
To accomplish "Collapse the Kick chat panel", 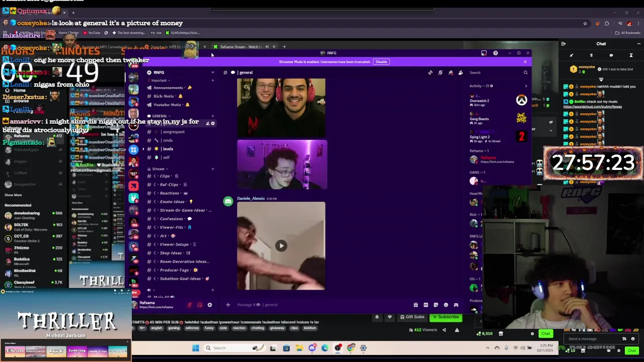I will point(563,44).
